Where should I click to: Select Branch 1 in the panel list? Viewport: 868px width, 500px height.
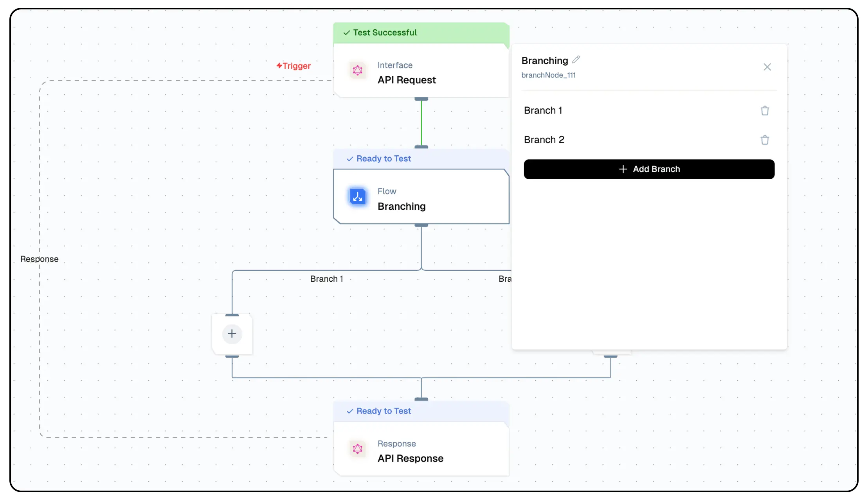pos(543,111)
